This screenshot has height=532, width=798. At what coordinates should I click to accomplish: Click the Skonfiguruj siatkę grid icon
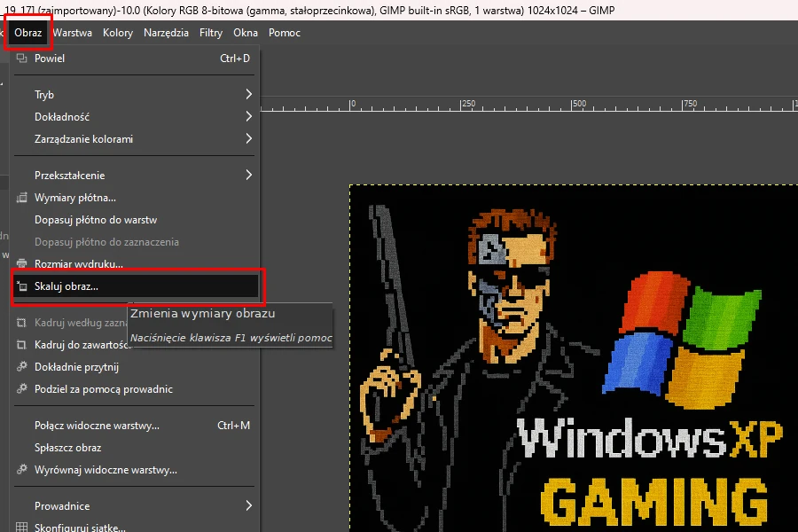click(21, 527)
